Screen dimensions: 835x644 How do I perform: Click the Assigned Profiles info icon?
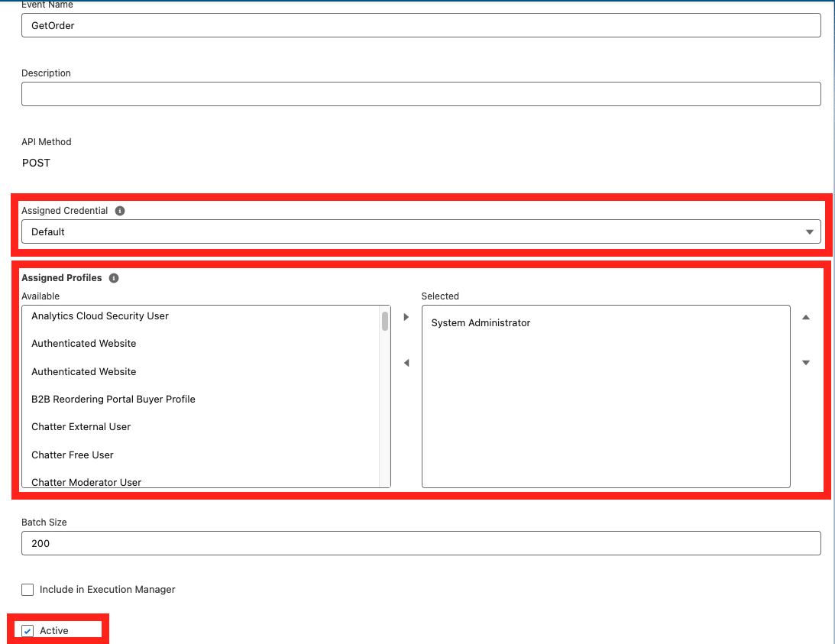point(113,278)
